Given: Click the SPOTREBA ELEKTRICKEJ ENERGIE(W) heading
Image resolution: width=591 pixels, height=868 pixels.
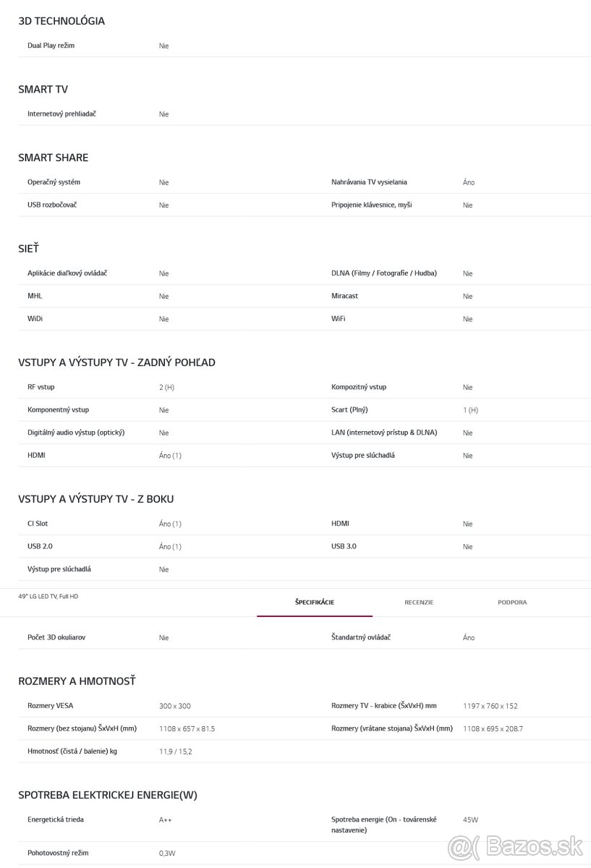Looking at the screenshot, I should point(108,795).
